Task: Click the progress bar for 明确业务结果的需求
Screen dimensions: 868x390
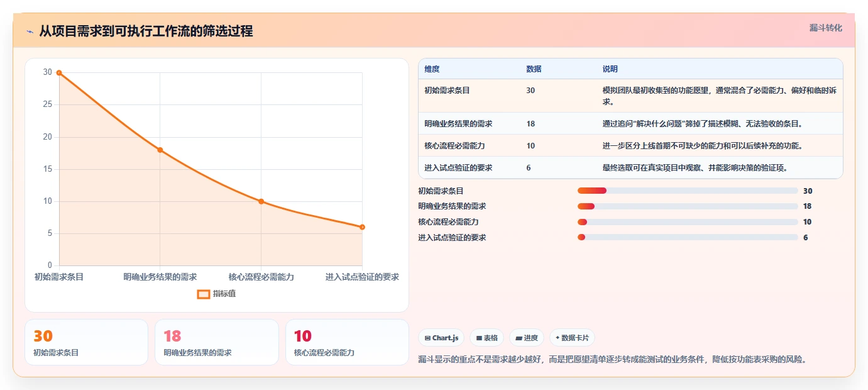Action: [688, 206]
